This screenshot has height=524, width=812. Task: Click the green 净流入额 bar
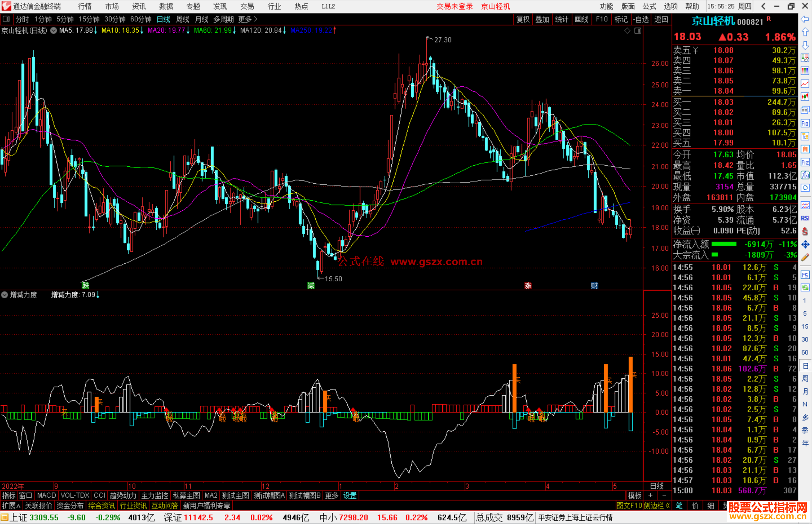click(724, 244)
